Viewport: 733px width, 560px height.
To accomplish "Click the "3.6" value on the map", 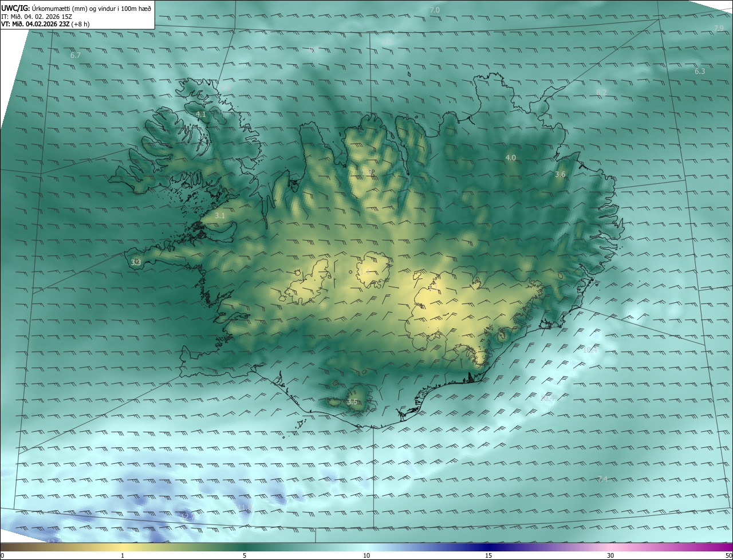I will point(561,174).
